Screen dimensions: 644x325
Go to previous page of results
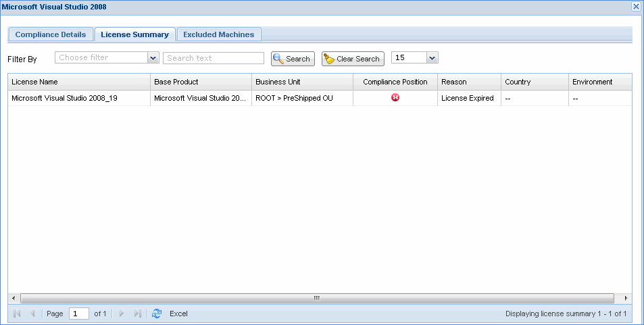click(x=32, y=314)
